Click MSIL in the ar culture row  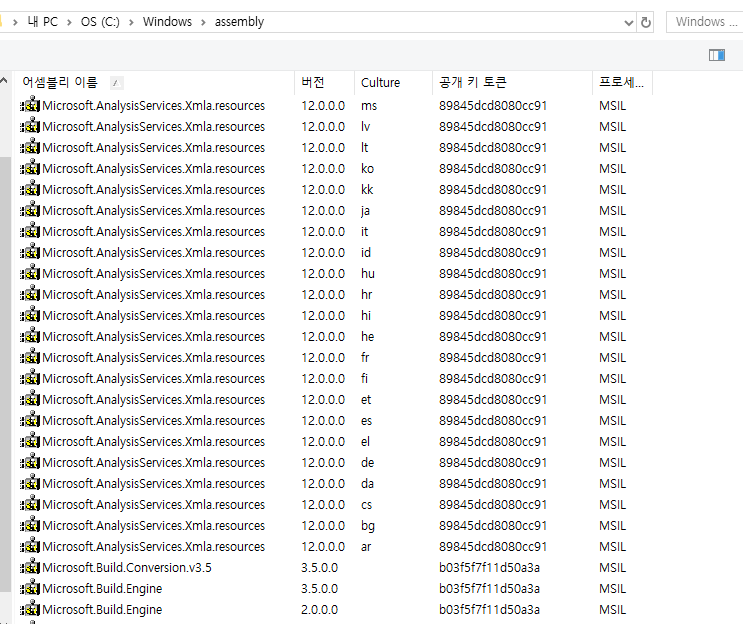(612, 547)
